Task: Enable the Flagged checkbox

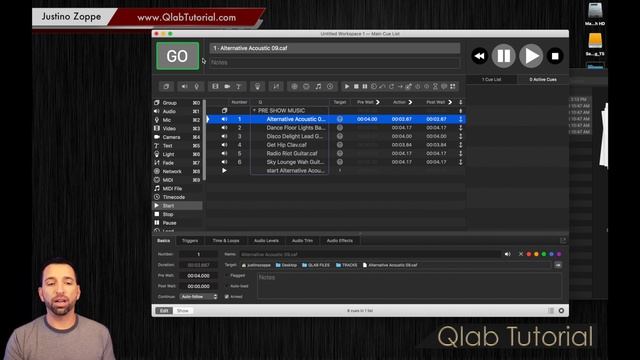Action: pos(227,276)
